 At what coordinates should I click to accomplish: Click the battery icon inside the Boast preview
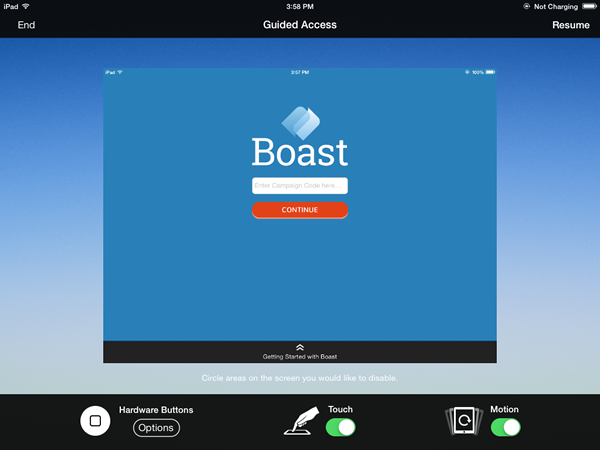click(490, 72)
